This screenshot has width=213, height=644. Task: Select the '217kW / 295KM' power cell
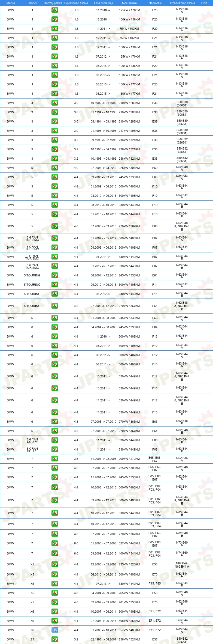(x=129, y=131)
